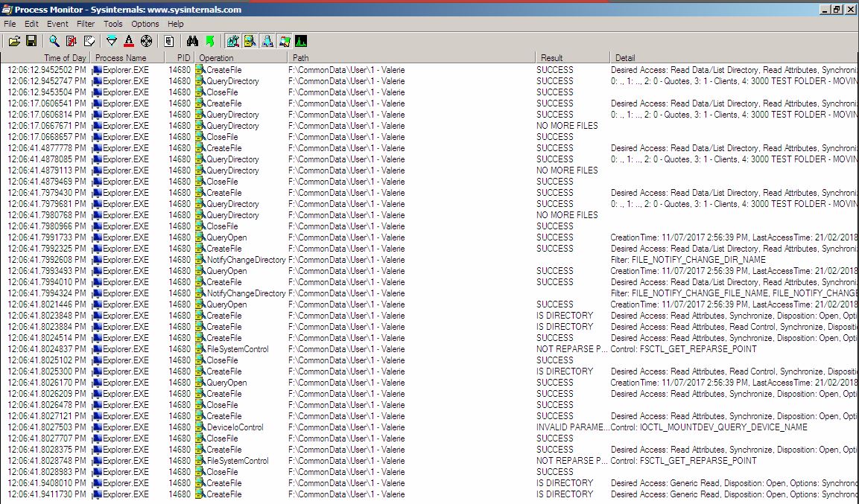859x504 pixels.
Task: Click FSCTL_GET_REPARSE_POINT detail at 12:06:41.8028748
Action: click(684, 461)
